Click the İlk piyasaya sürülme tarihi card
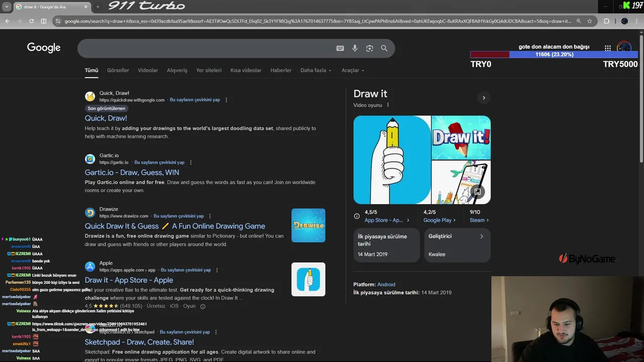The image size is (644, 362). [x=386, y=245]
